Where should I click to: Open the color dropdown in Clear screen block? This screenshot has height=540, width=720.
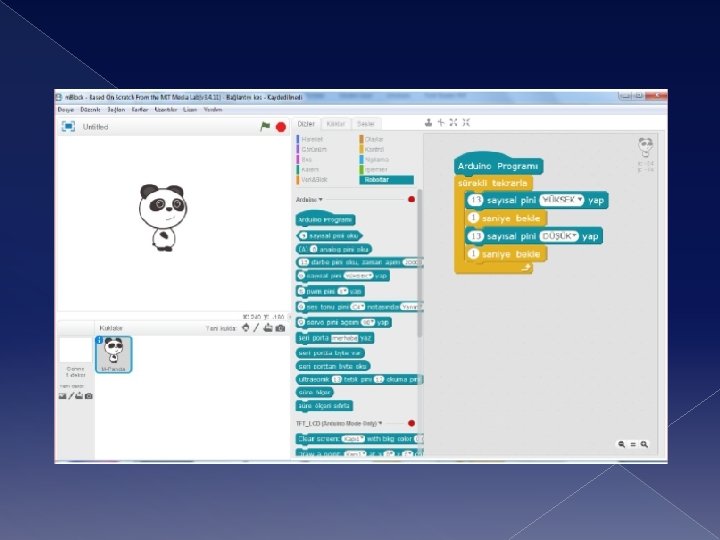(353, 439)
